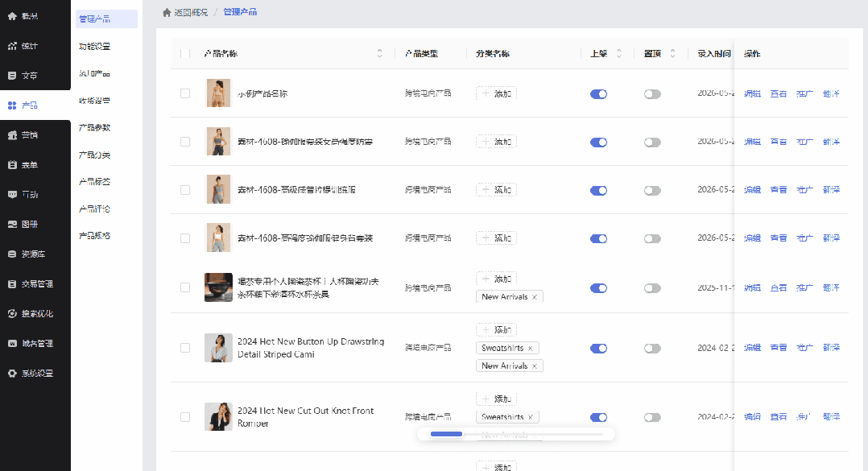
Task: Sort by 上架 column arrows
Action: [619, 54]
